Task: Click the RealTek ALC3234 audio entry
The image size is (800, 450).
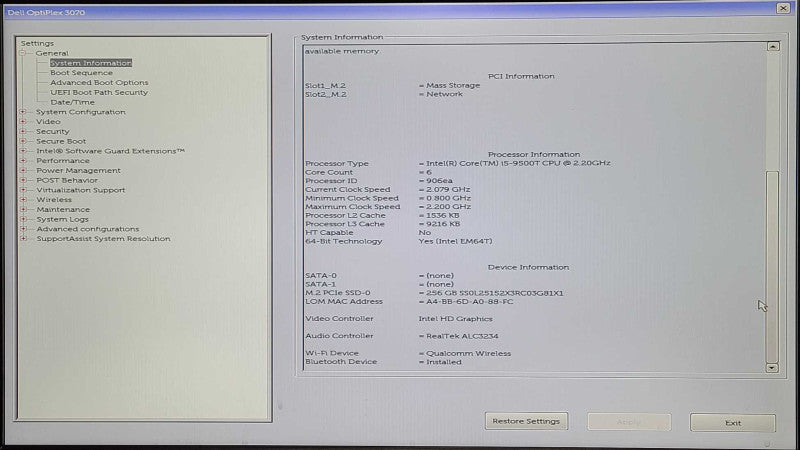Action: click(462, 336)
